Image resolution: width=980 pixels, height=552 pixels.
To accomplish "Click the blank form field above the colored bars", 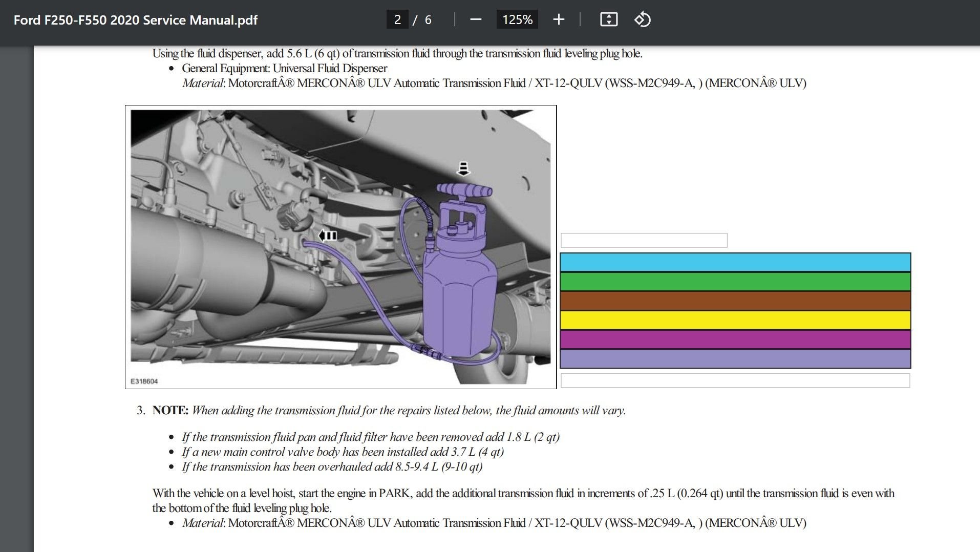I will (644, 239).
